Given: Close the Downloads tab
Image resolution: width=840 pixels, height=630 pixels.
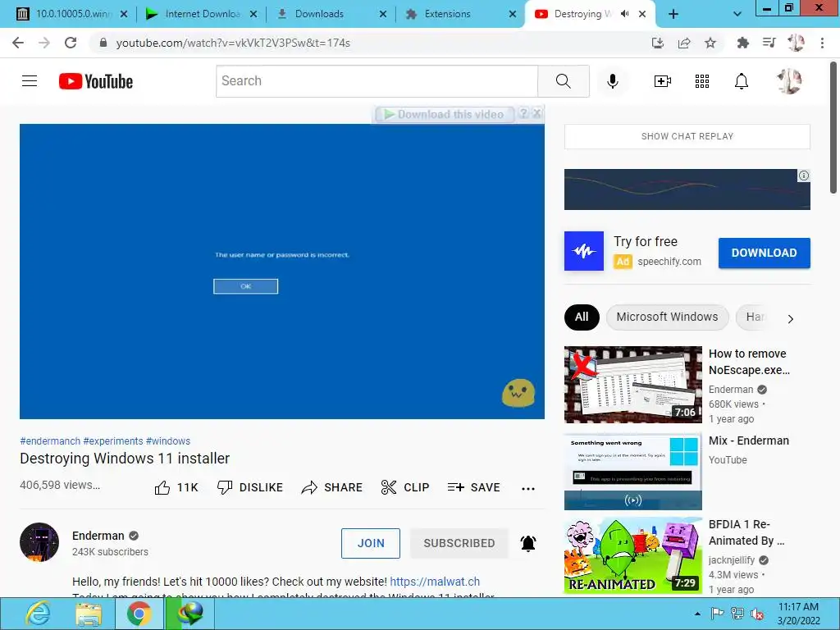Looking at the screenshot, I should tap(382, 14).
